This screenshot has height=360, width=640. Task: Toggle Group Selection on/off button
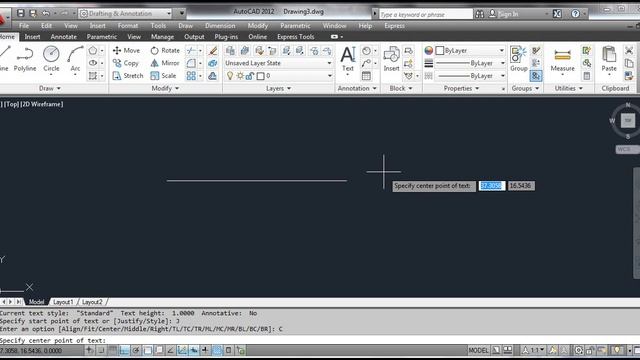point(536,76)
